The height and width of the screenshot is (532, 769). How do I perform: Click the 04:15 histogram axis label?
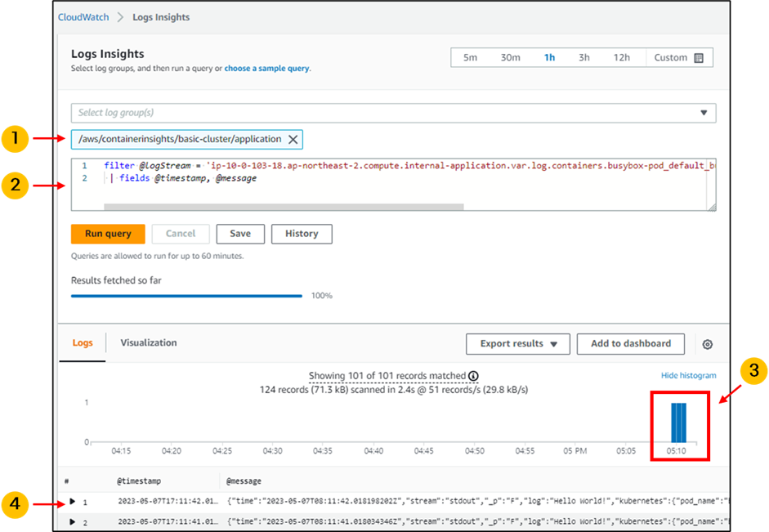[x=121, y=451]
